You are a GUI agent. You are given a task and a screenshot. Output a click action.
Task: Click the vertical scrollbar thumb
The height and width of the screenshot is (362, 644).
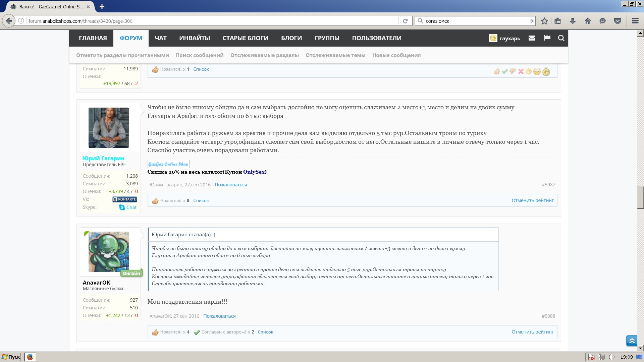pyautogui.click(x=640, y=198)
